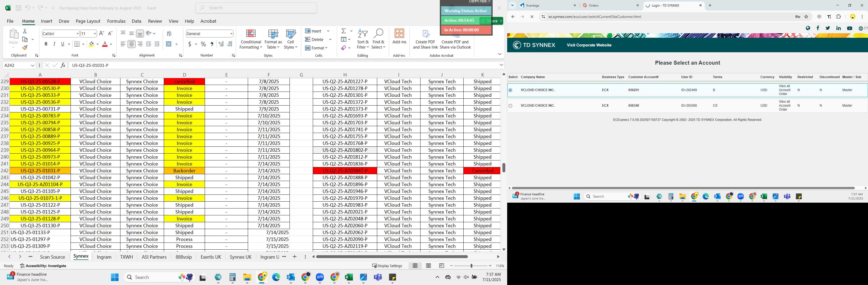Select the Format Painter brush
Viewport: 868px width, 285px height.
[x=25, y=47]
